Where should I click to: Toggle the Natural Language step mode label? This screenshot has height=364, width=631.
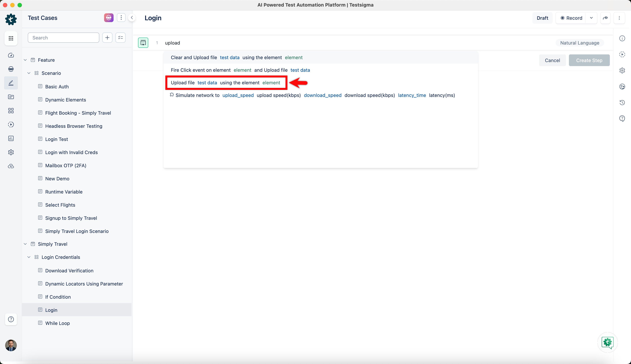coord(579,43)
